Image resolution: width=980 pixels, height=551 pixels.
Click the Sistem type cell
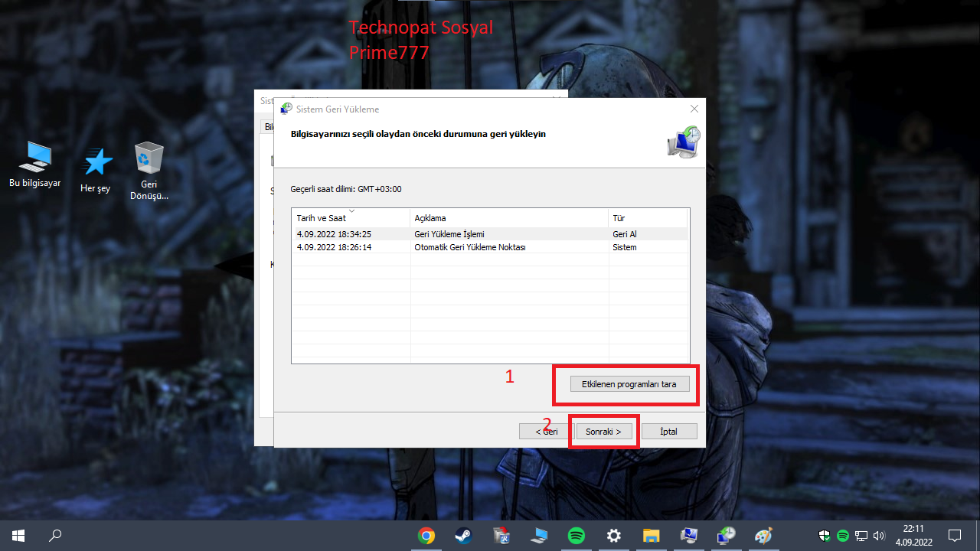coord(625,247)
